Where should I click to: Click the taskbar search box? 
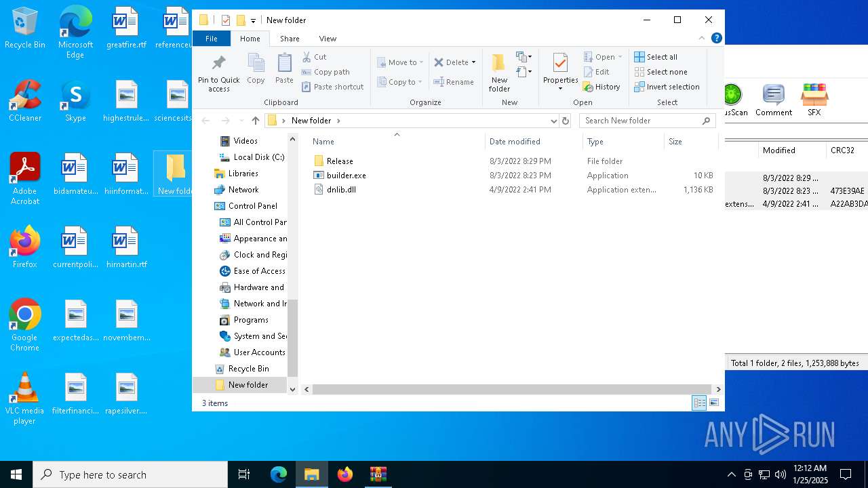pos(130,474)
